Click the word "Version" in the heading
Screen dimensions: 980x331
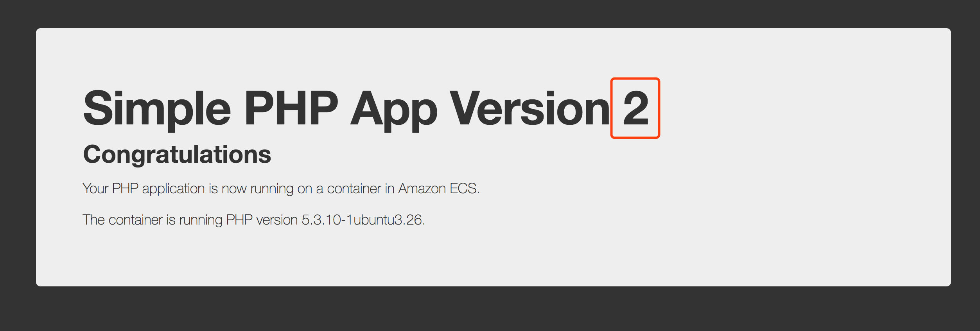pyautogui.click(x=529, y=108)
